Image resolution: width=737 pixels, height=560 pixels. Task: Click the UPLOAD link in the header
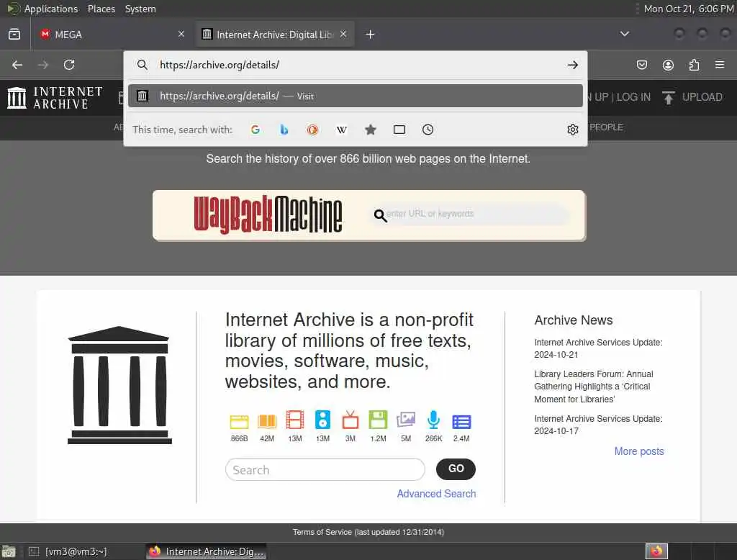point(702,97)
